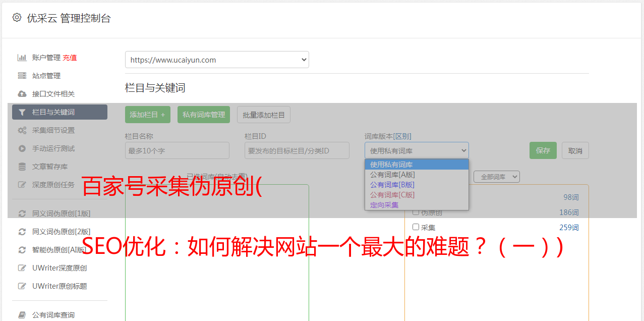Screen dimensions: 644x321
Task: Select 定向采集 option in the list
Action: (x=384, y=205)
